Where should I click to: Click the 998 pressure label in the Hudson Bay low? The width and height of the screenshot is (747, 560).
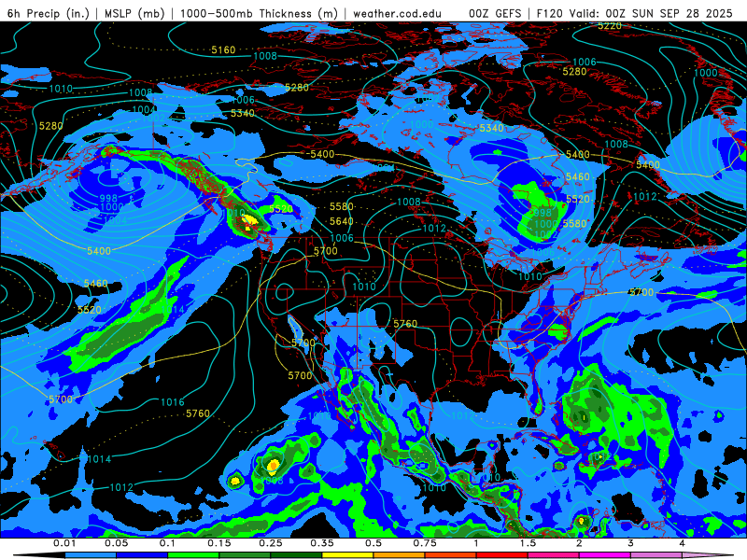pyautogui.click(x=541, y=213)
